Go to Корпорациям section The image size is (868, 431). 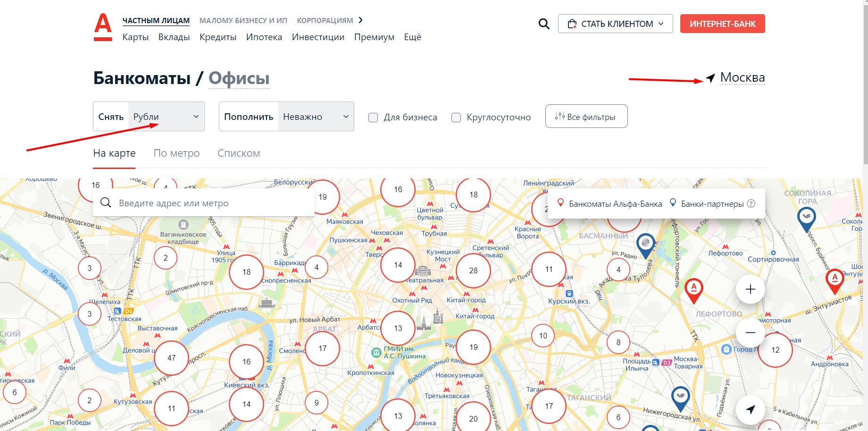[x=325, y=20]
